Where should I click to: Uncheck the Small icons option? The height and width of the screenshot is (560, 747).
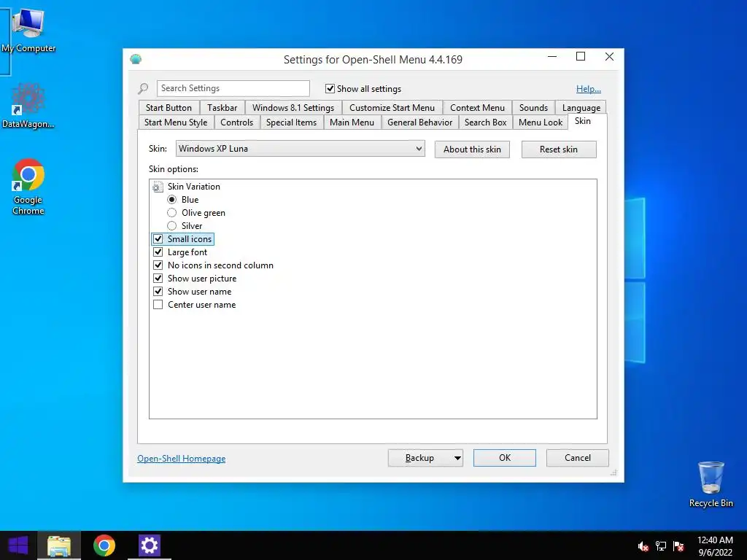point(158,239)
